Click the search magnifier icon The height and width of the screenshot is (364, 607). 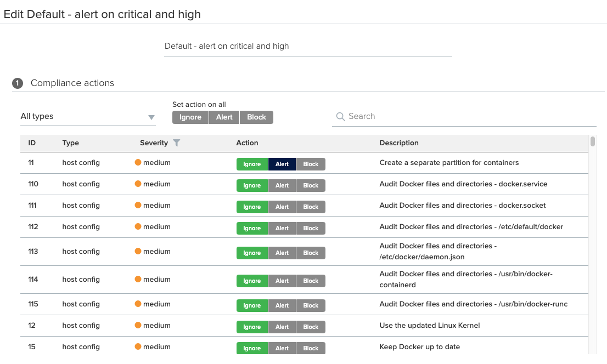pos(340,117)
